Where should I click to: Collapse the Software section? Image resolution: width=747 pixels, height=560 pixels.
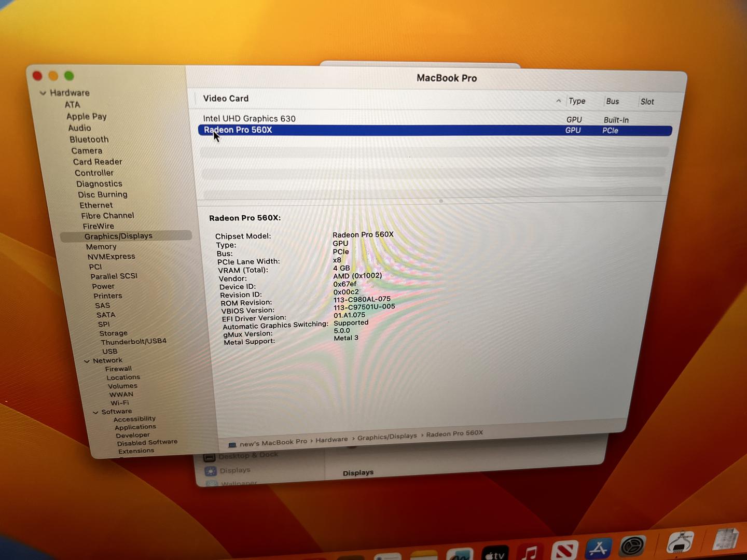coord(95,413)
